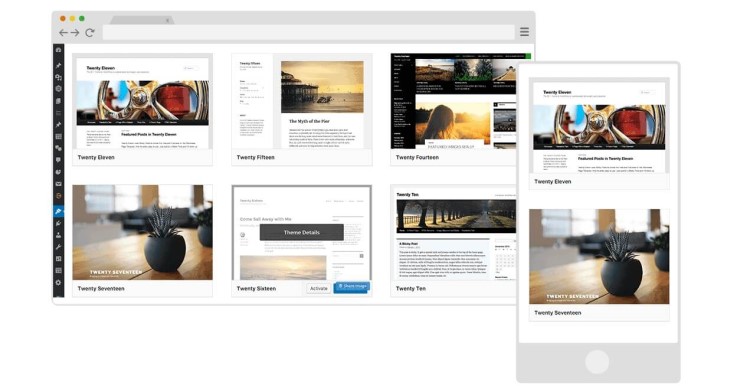Open the Users icon in sidebar

(58, 235)
